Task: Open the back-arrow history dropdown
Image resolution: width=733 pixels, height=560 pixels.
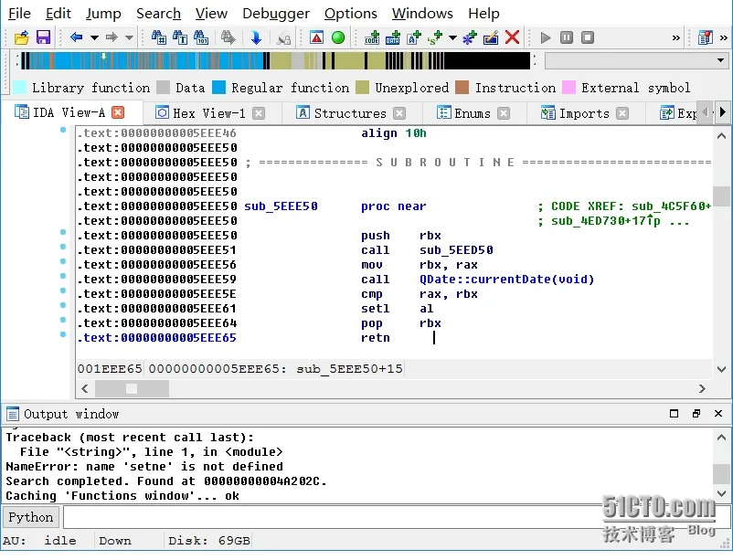Action: tap(94, 37)
